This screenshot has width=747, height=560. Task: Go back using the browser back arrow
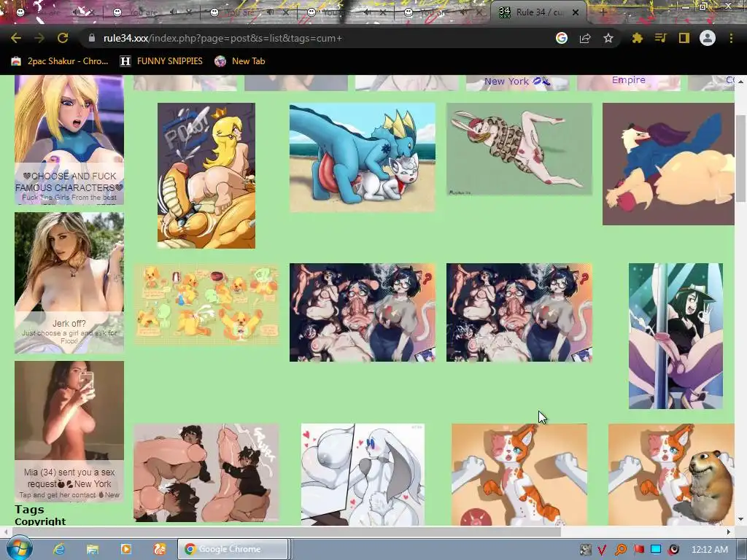(x=16, y=38)
